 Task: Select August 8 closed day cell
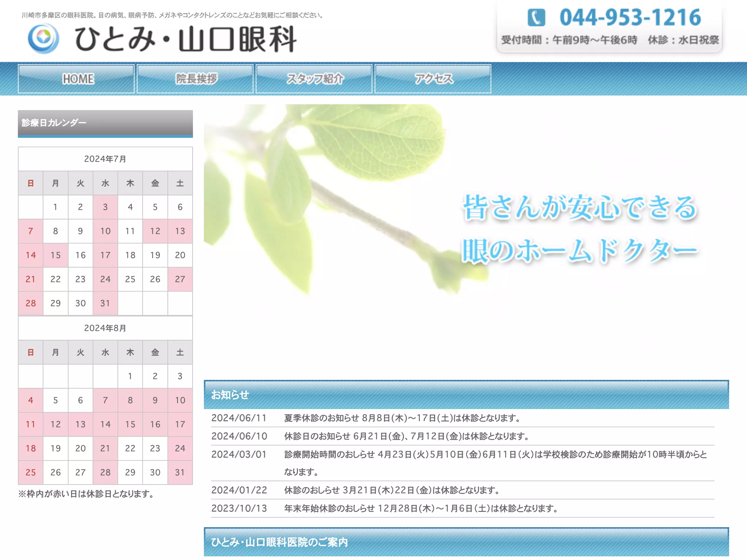130,400
